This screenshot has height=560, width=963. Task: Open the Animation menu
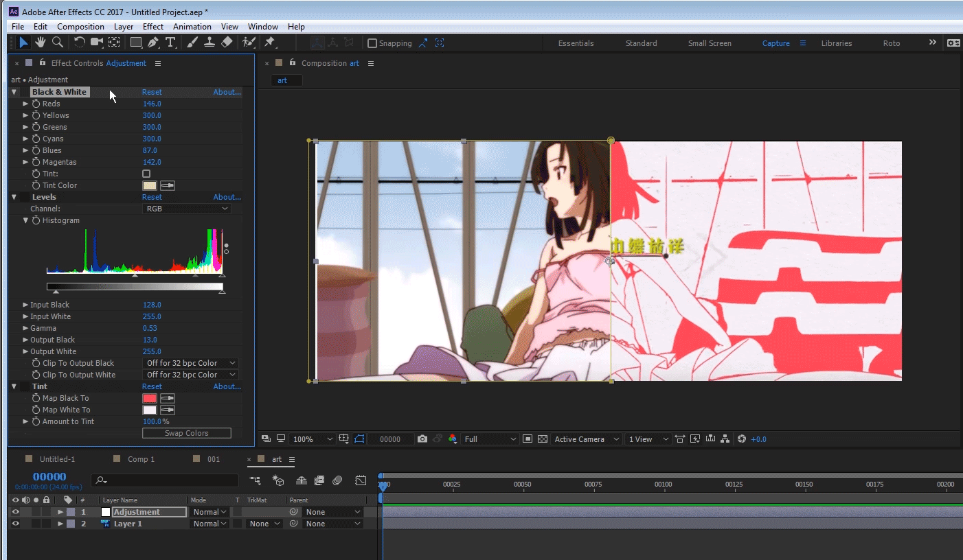(x=192, y=27)
